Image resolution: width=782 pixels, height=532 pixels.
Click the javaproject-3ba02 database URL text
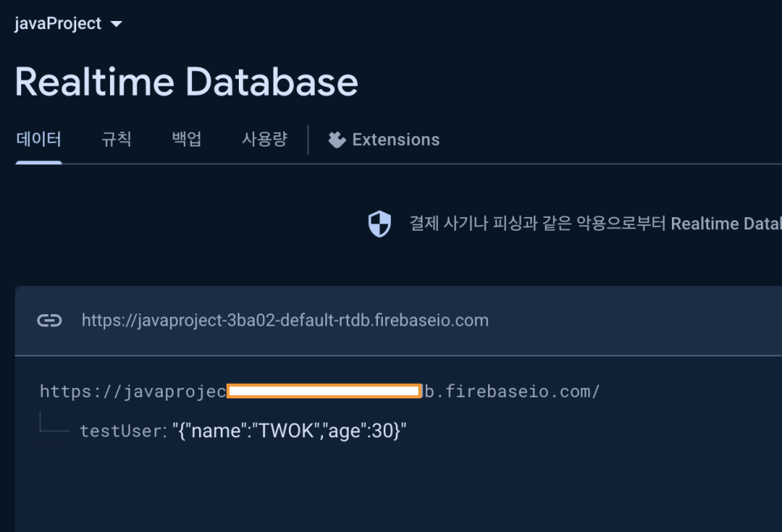285,321
